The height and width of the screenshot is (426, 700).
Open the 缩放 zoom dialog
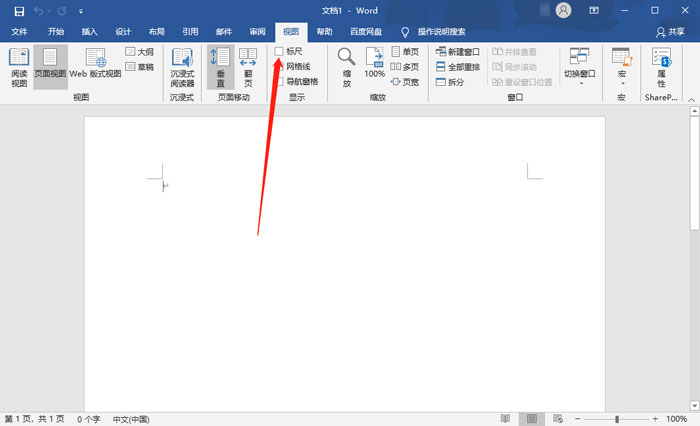point(346,67)
